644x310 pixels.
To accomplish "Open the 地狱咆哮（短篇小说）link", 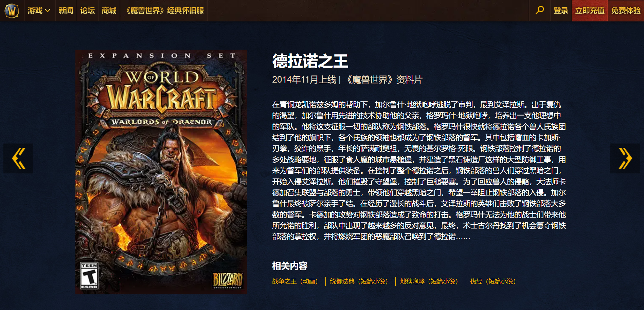I will [x=430, y=281].
